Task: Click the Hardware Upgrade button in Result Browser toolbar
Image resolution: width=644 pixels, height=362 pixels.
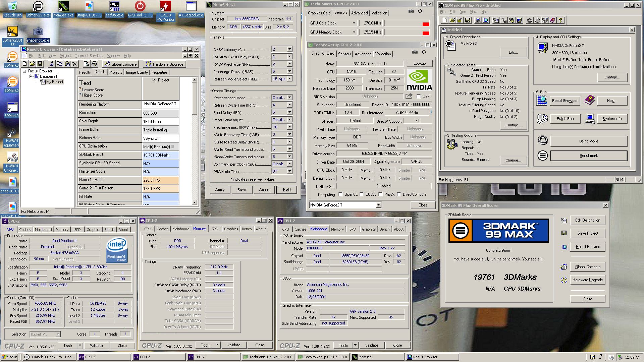Action: coord(165,64)
